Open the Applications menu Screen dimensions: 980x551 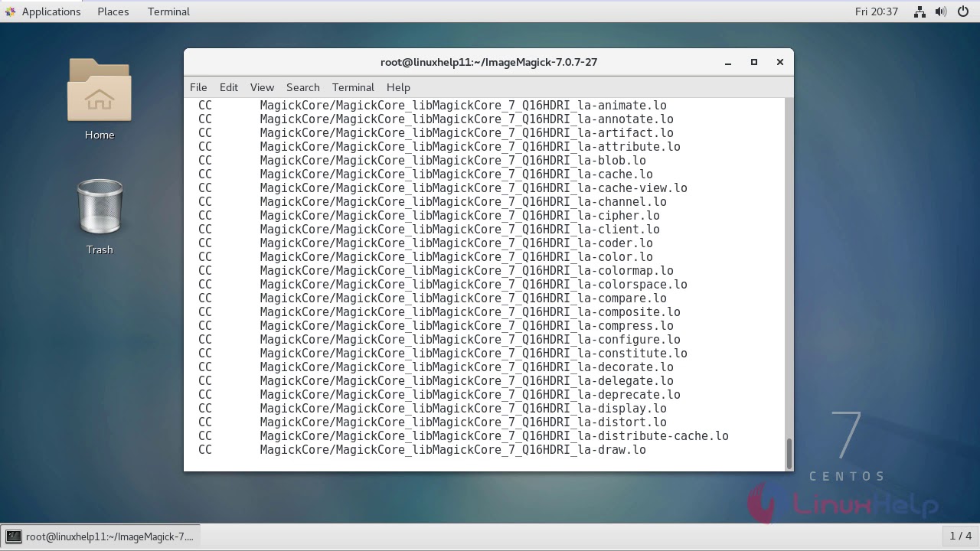[51, 11]
